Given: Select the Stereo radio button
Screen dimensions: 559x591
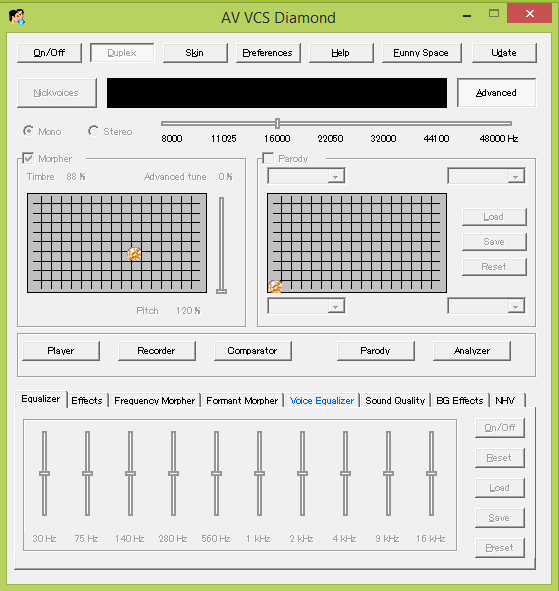Looking at the screenshot, I should pyautogui.click(x=93, y=131).
